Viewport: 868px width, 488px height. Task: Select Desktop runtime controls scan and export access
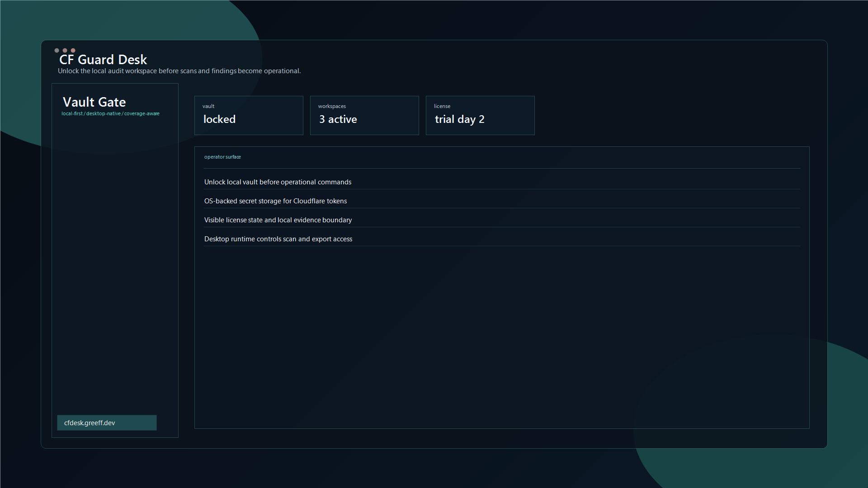pyautogui.click(x=278, y=239)
